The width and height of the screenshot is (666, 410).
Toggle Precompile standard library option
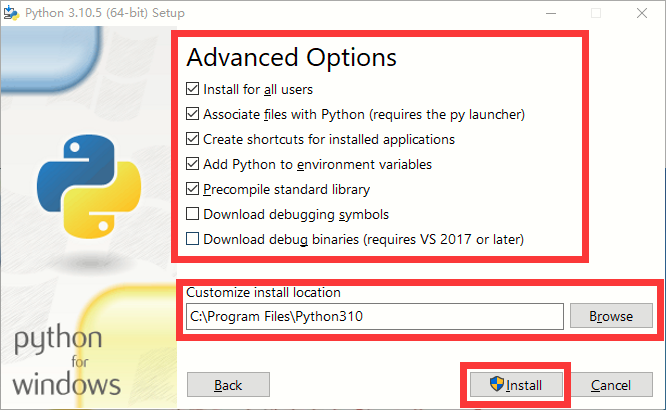coord(192,189)
